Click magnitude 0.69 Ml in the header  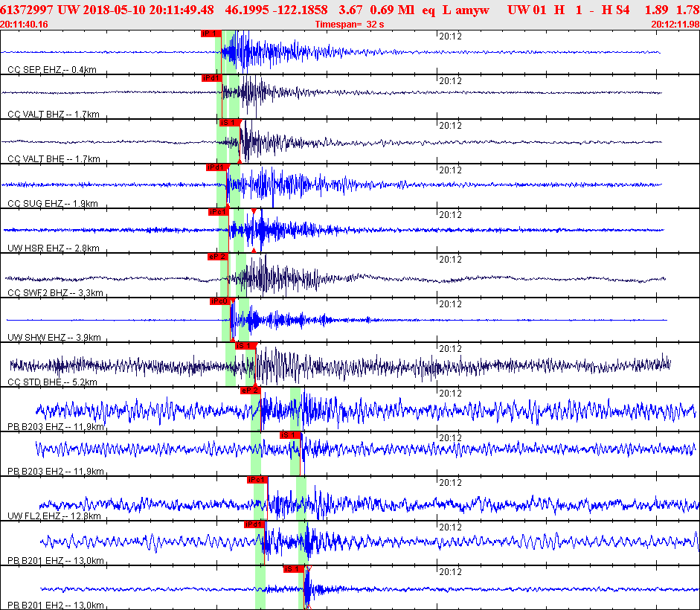[392, 10]
